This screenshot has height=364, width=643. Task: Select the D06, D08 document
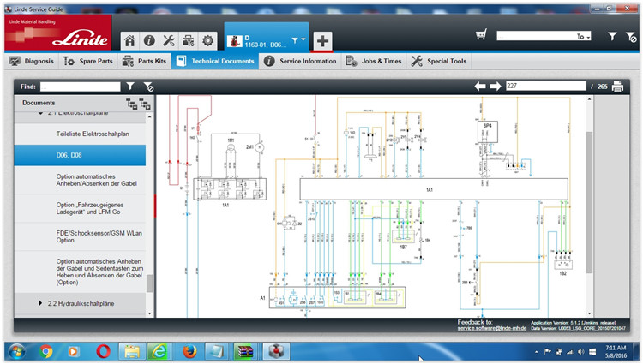(80, 155)
